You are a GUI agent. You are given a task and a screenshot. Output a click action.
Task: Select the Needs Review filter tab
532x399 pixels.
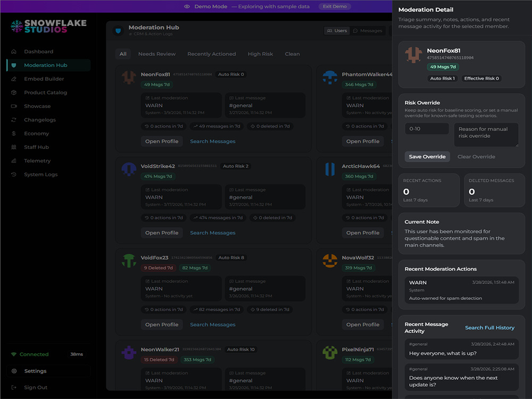point(157,54)
